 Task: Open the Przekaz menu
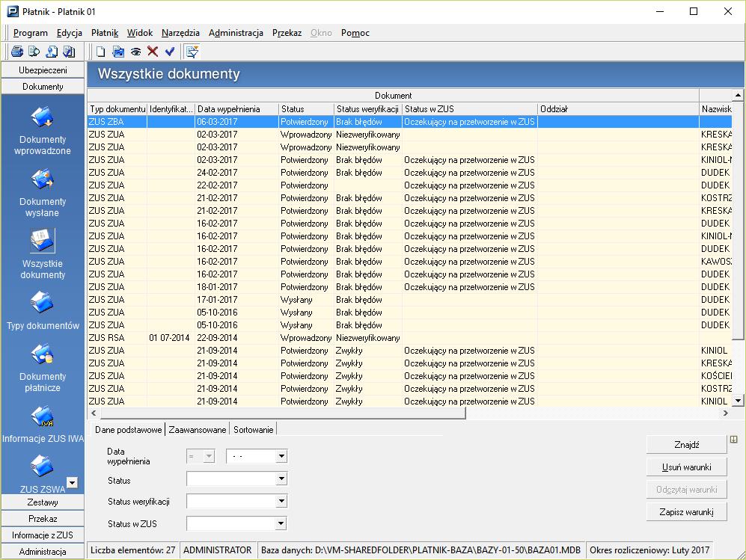287,33
